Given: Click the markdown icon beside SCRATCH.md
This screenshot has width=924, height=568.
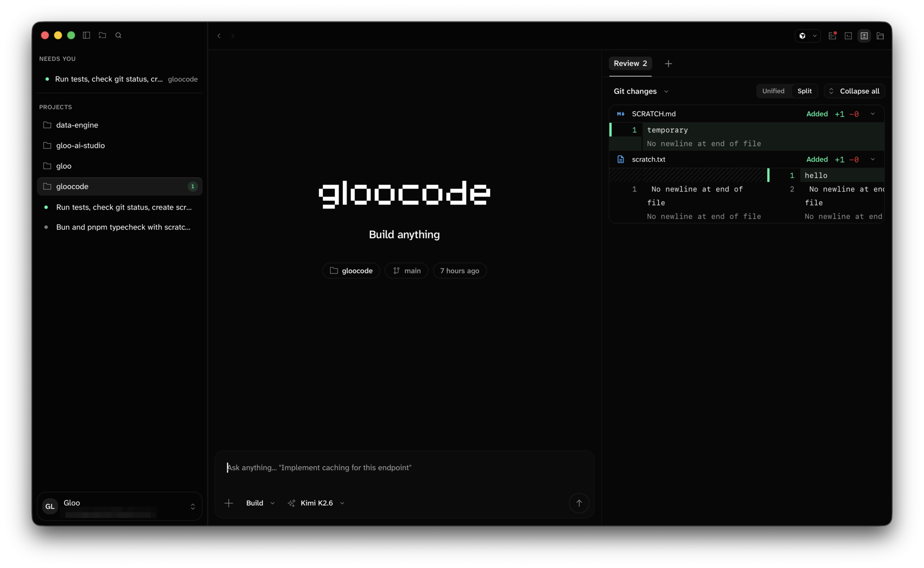Looking at the screenshot, I should click(621, 114).
